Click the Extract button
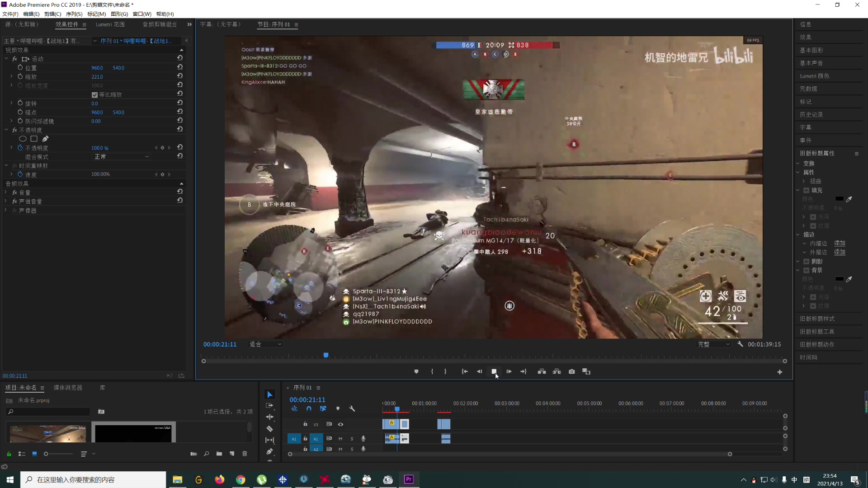The height and width of the screenshot is (488, 868). coord(557,371)
